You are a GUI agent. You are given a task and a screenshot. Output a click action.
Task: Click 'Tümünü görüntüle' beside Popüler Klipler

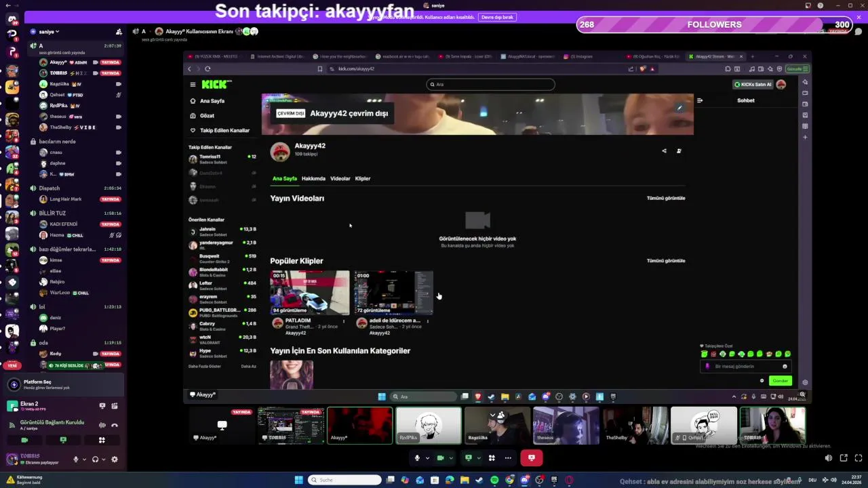pos(666,261)
